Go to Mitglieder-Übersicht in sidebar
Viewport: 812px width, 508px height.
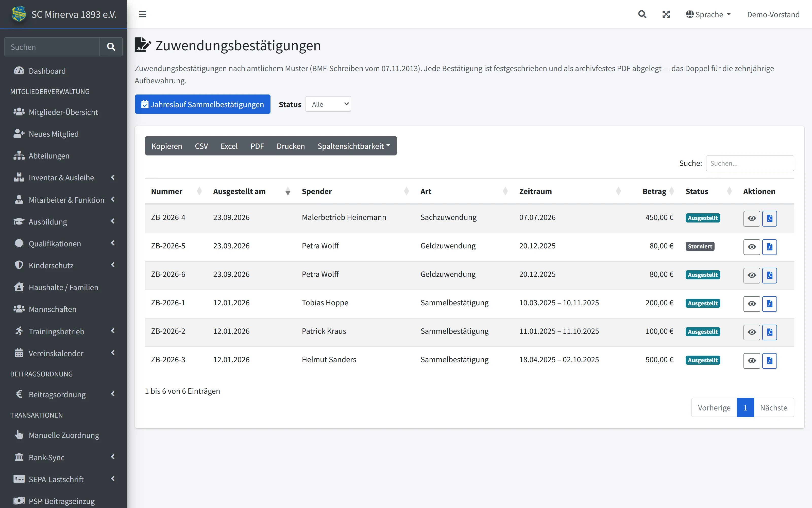[63, 112]
